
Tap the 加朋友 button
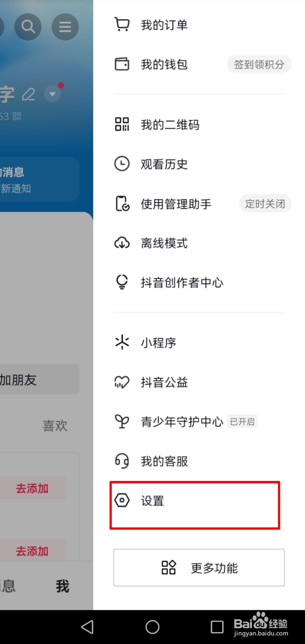[x=39, y=380]
